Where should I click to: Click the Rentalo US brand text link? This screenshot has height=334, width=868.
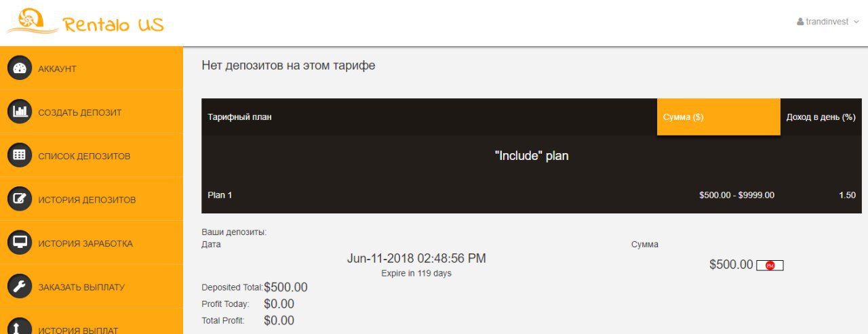[113, 25]
